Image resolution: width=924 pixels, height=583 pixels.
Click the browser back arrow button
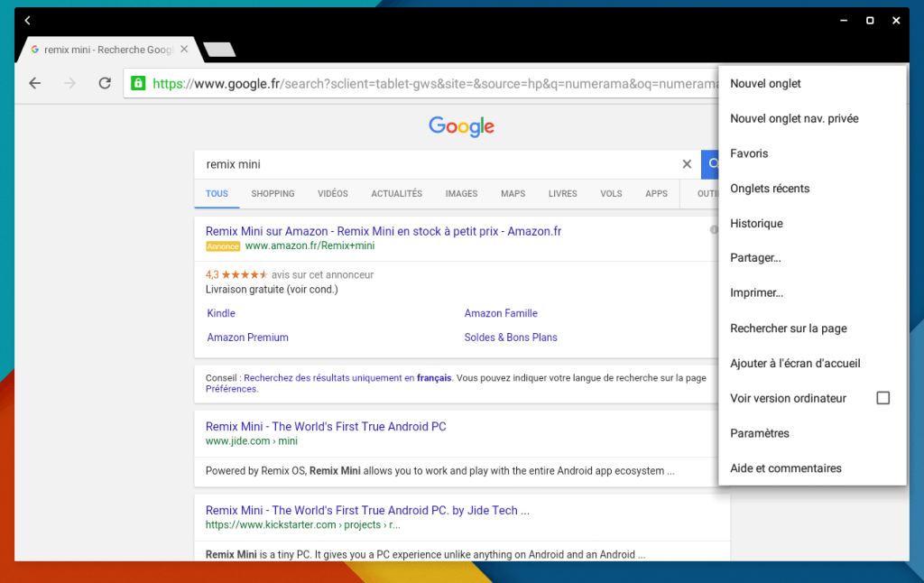point(35,83)
